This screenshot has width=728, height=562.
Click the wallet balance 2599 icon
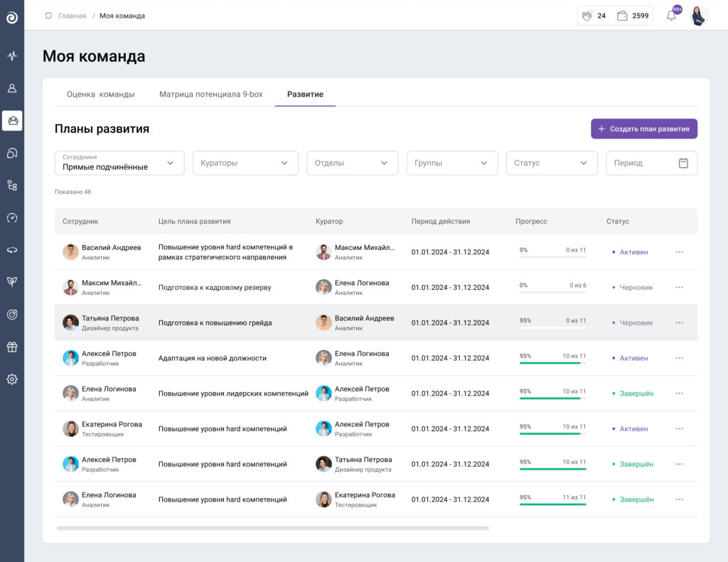[x=622, y=16]
